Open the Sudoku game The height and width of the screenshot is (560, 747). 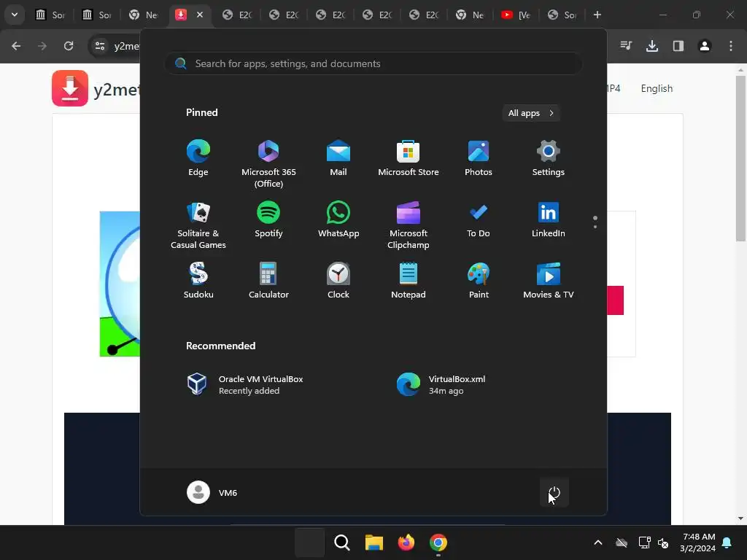198,281
